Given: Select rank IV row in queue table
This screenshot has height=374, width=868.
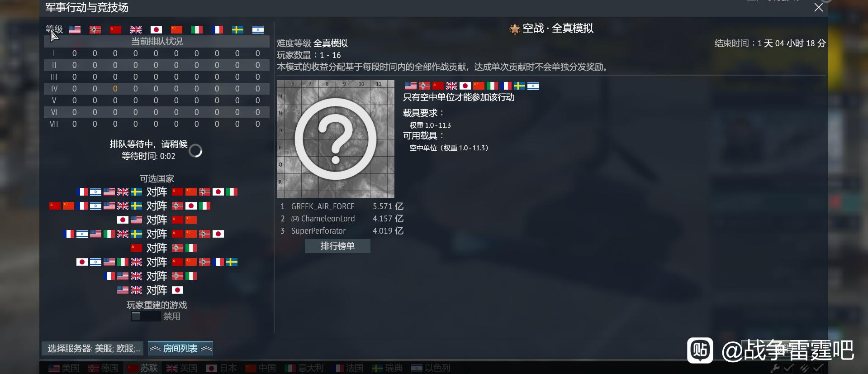Looking at the screenshot, I should pos(157,89).
